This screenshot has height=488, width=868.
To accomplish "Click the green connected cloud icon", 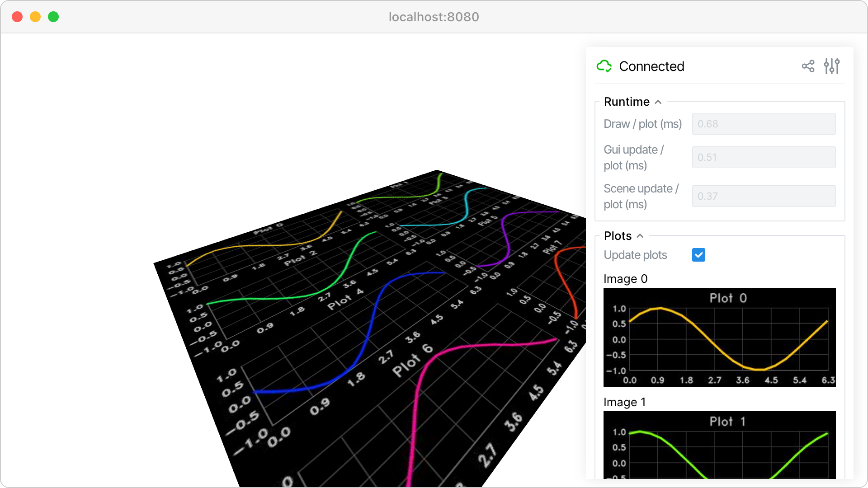I will (604, 66).
